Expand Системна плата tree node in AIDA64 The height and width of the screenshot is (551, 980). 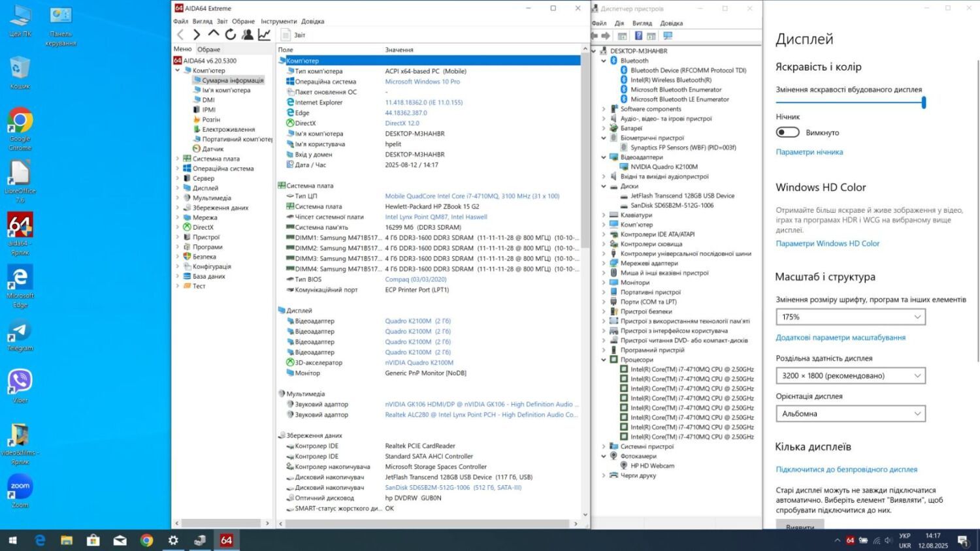[178, 159]
